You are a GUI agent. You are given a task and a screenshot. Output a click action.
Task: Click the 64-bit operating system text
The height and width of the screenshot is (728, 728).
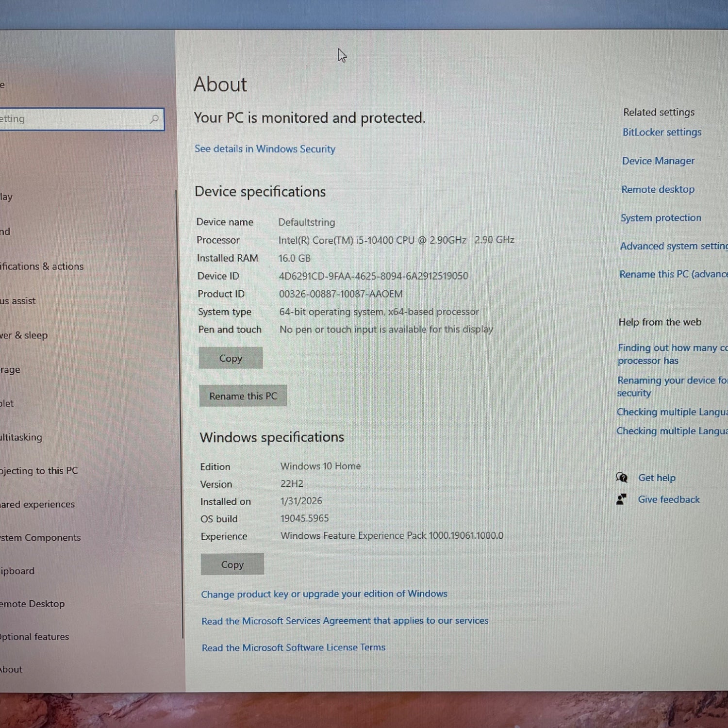click(x=379, y=312)
